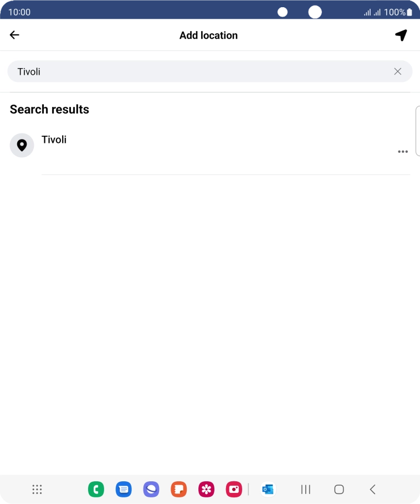Tap the battery indicator in status bar
This screenshot has width=420, height=504.
pos(409,12)
